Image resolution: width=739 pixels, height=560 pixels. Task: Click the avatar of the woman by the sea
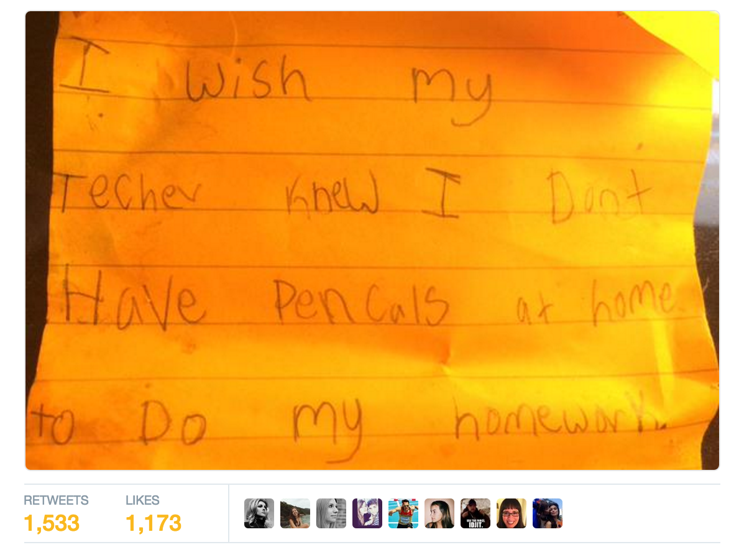coord(295,513)
